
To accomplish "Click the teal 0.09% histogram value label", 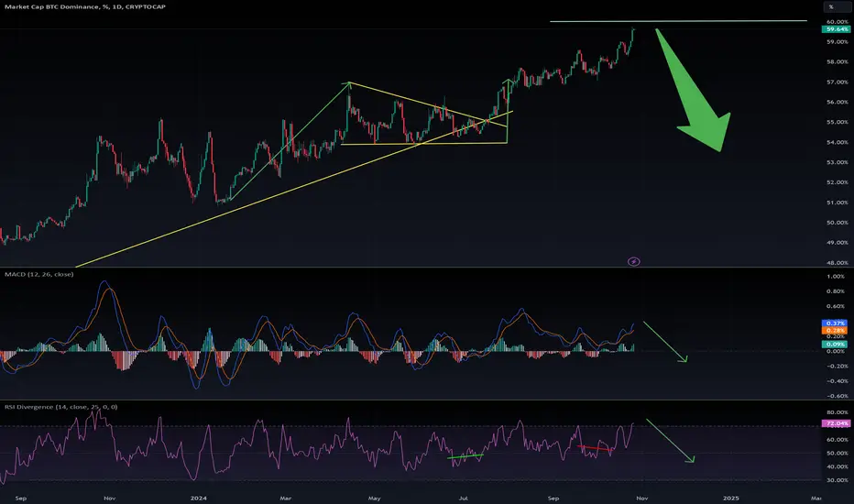I will [x=835, y=344].
